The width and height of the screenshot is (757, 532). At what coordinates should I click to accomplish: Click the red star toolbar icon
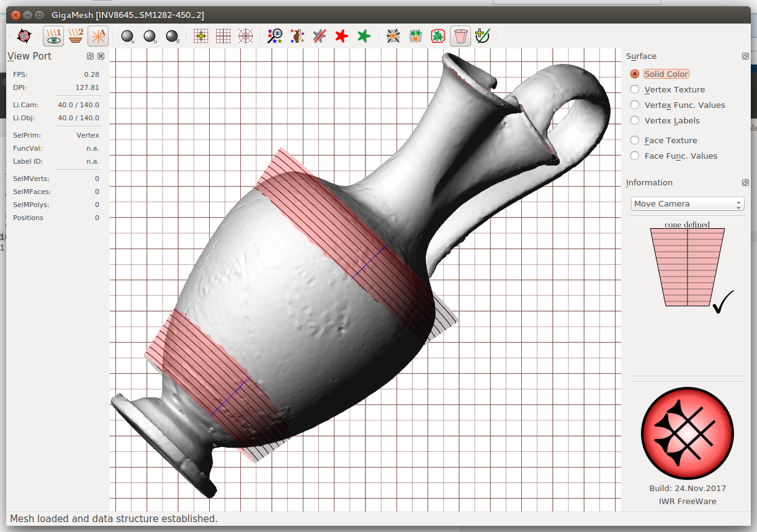coord(341,37)
